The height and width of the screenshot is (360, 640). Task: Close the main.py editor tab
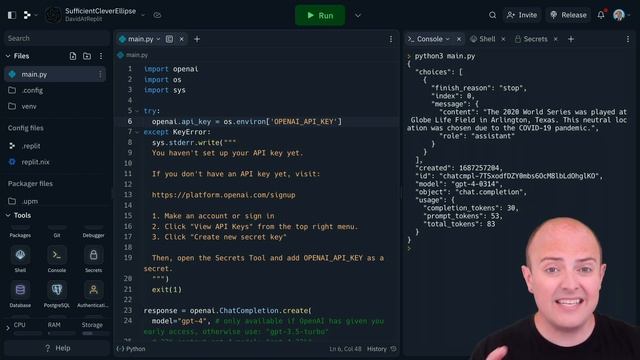point(182,39)
